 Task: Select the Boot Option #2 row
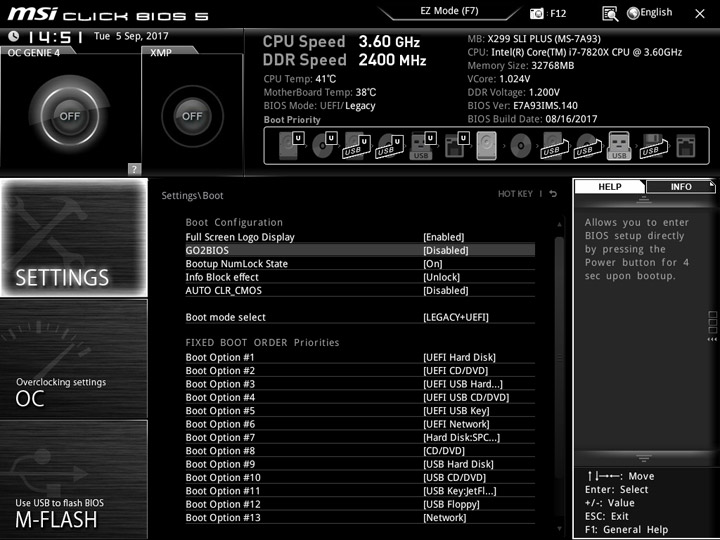[x=360, y=371]
